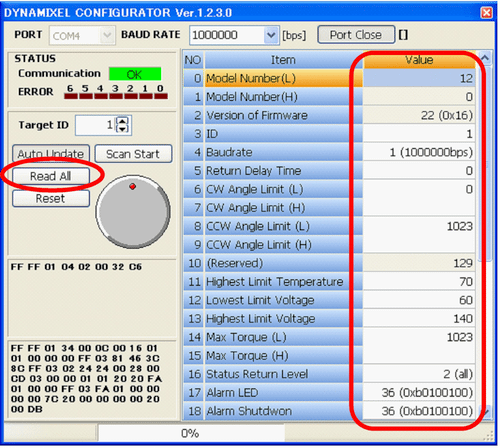Decrease Target ID with down stepper arrow
This screenshot has height=448, width=500.
click(123, 129)
